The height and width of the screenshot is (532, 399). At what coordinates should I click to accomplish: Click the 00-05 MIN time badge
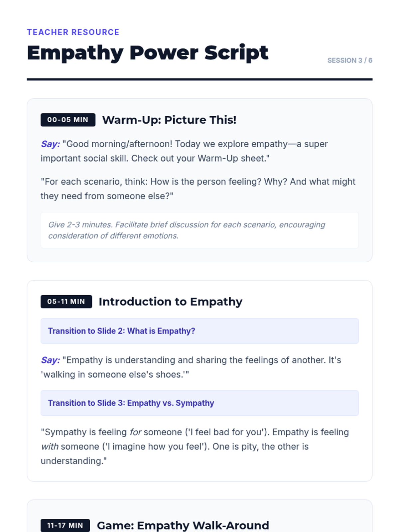coord(68,120)
